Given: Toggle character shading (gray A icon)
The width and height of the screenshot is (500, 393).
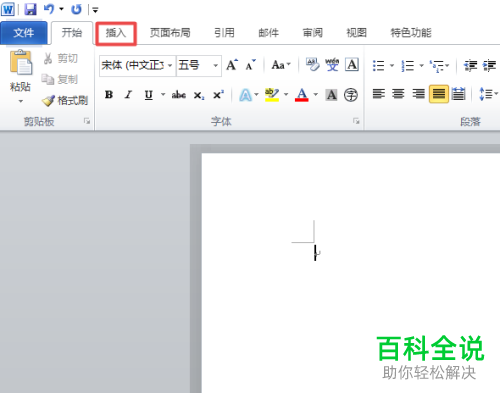Looking at the screenshot, I should pyautogui.click(x=331, y=95).
